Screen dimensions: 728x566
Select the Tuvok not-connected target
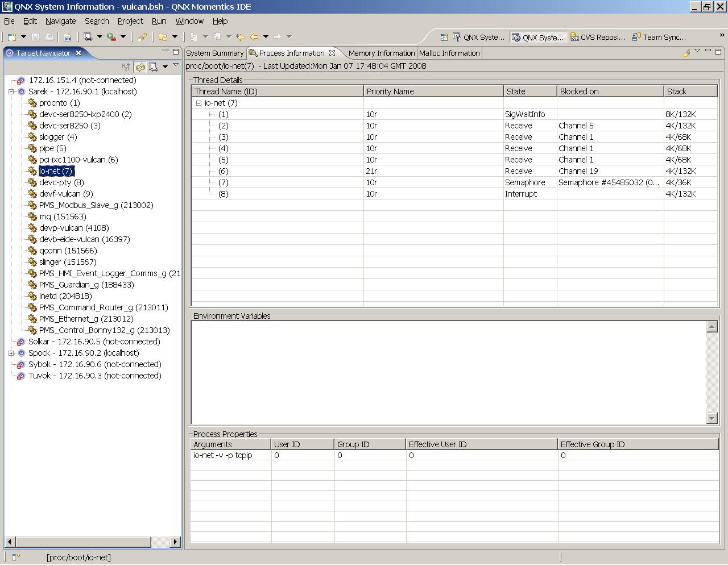pyautogui.click(x=95, y=376)
